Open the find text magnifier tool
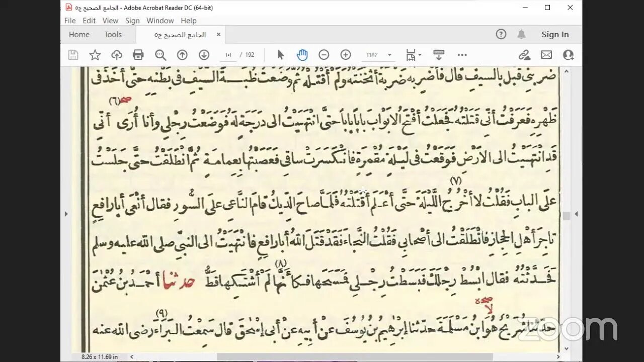 click(x=160, y=55)
